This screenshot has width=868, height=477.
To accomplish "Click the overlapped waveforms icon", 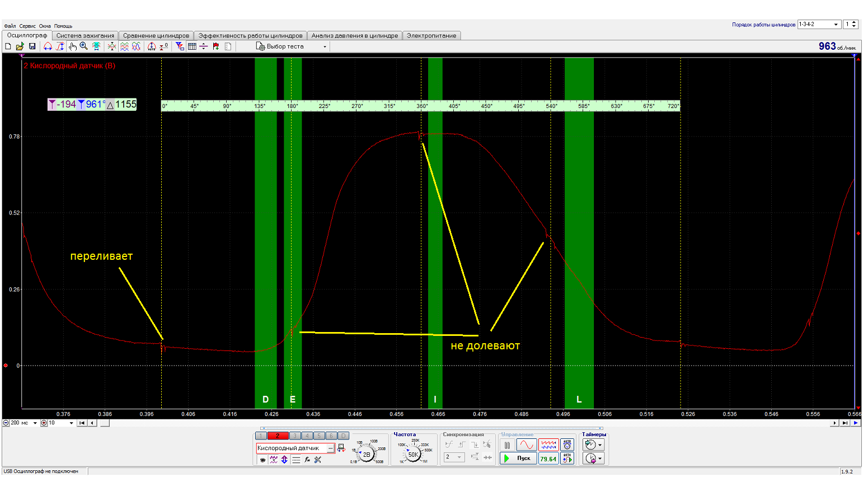I will click(136, 46).
